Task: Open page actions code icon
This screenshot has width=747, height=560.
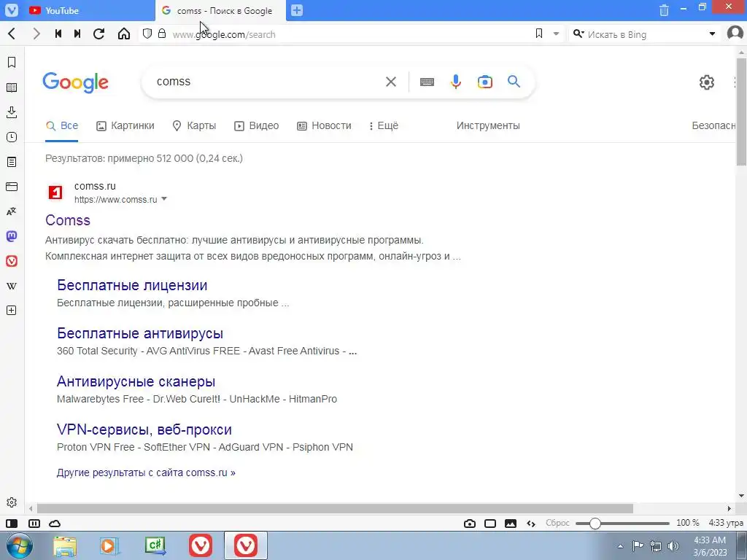Action: pos(531,524)
